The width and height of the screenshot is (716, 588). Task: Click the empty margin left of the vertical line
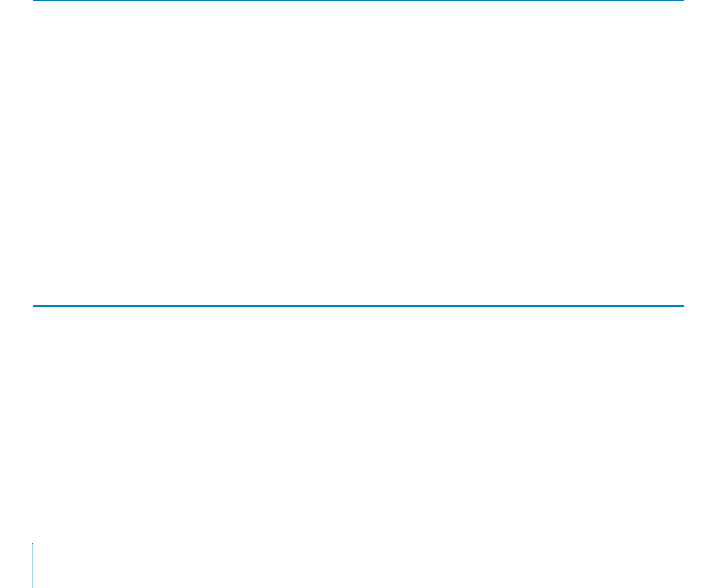click(x=16, y=566)
